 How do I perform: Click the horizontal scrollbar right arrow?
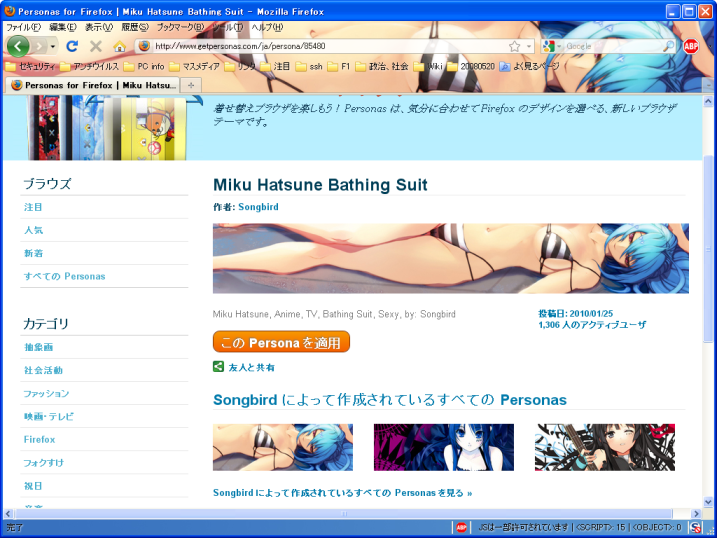coord(696,514)
